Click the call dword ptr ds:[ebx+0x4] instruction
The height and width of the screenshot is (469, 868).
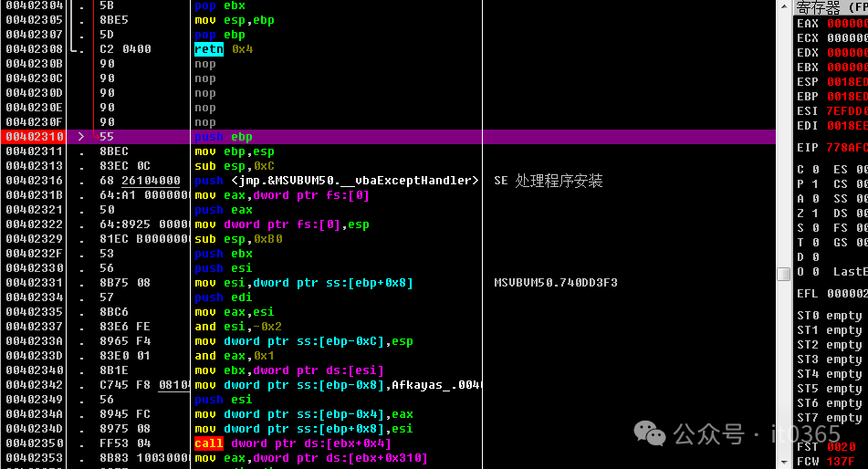[x=292, y=443]
